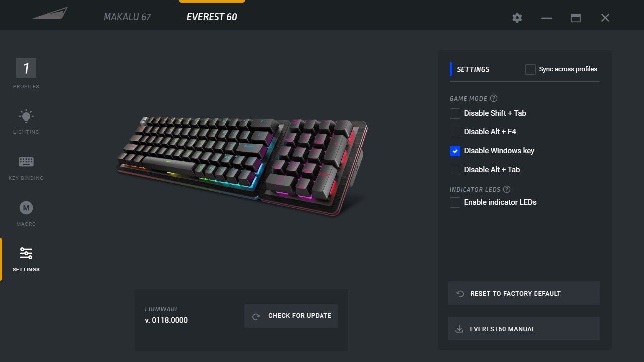Check Sync across profiles box

[x=530, y=69]
